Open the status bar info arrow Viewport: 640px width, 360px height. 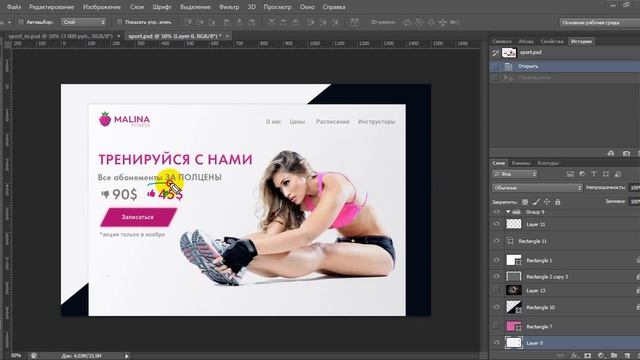coord(127,356)
